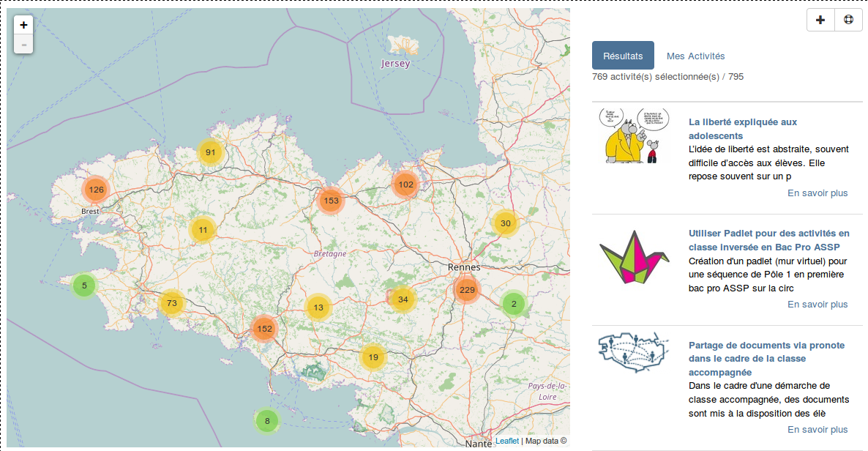Image resolution: width=868 pixels, height=451 pixels.
Task: Zoom out on the map
Action: pos(23,45)
